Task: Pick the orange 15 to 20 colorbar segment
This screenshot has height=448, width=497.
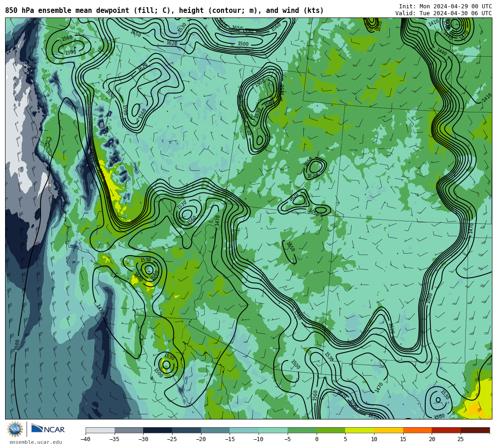Action: coord(417,430)
